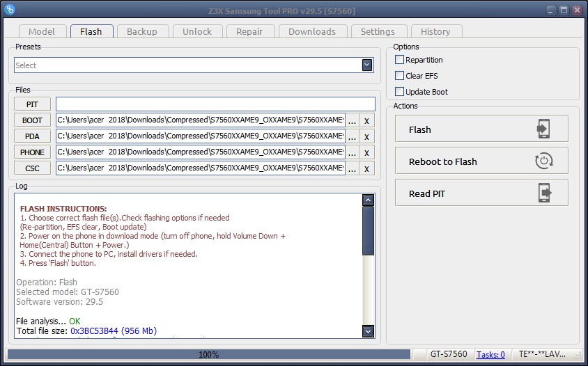
Task: Open the Tasks: 0 link
Action: (490, 354)
